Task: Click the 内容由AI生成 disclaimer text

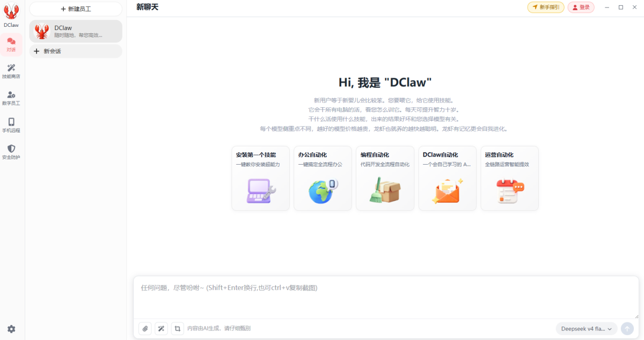Action: coord(219,329)
